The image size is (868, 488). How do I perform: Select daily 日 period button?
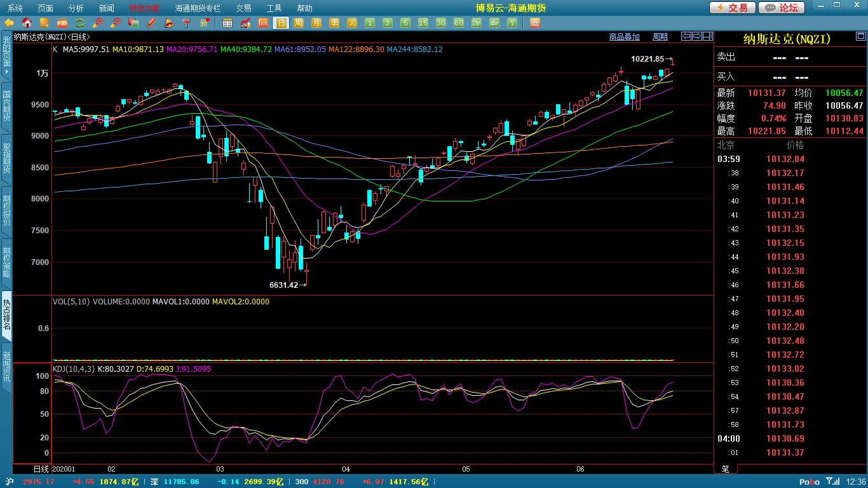[x=281, y=23]
